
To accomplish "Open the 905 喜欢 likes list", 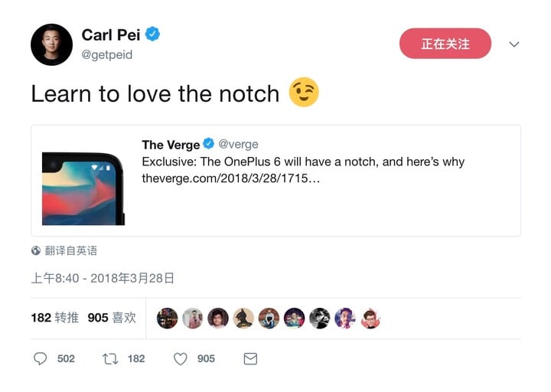I will pos(112,318).
